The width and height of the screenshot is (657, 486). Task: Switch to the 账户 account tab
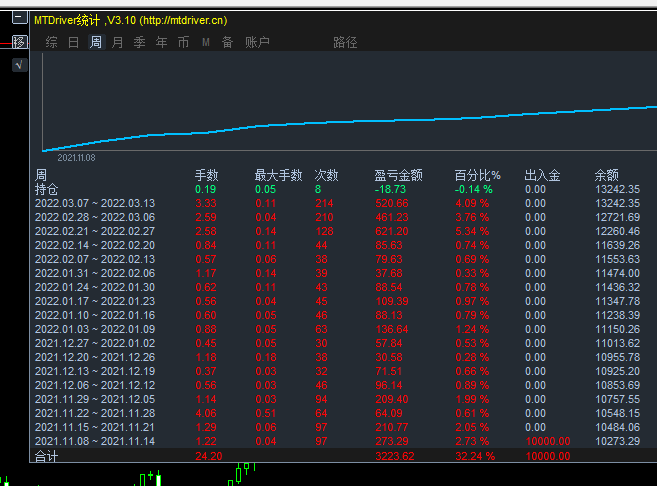click(257, 42)
